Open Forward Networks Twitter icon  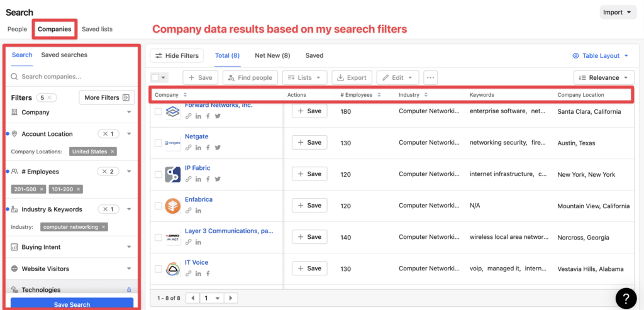click(x=218, y=116)
